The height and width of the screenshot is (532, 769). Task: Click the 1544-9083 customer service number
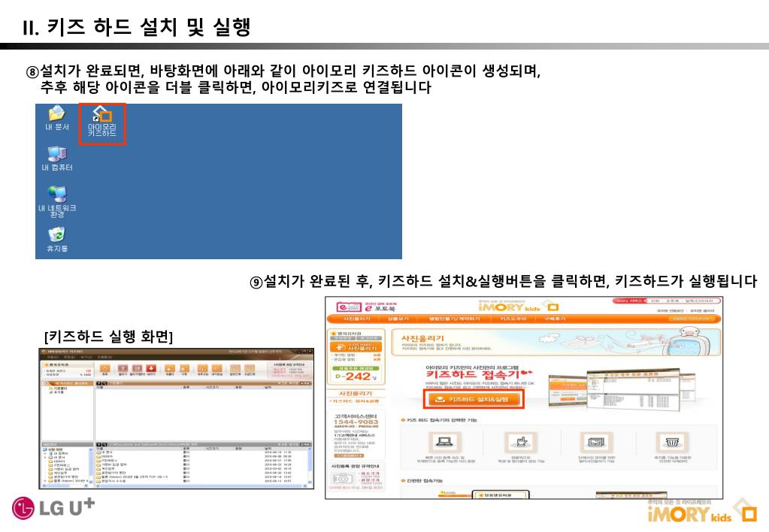coord(356,422)
